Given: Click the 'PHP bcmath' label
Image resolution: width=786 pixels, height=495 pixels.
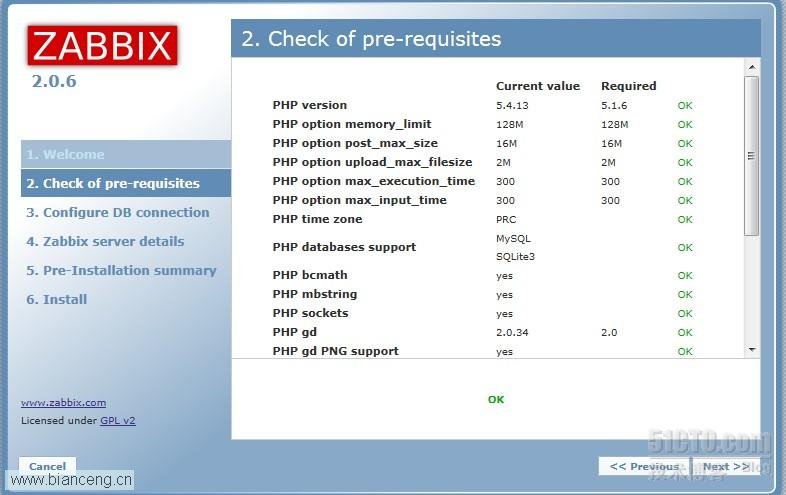Looking at the screenshot, I should pyautogui.click(x=310, y=275).
